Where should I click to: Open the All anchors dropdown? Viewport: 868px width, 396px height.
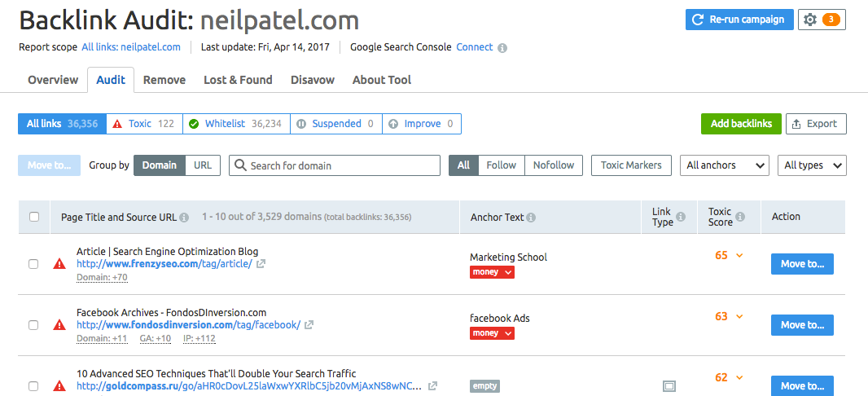725,165
